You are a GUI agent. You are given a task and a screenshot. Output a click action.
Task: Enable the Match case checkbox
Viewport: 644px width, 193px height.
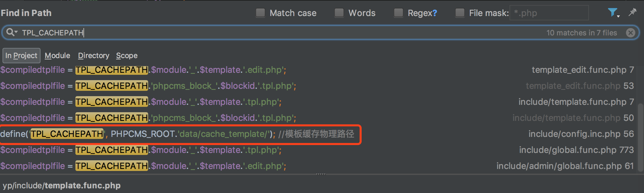click(x=260, y=13)
